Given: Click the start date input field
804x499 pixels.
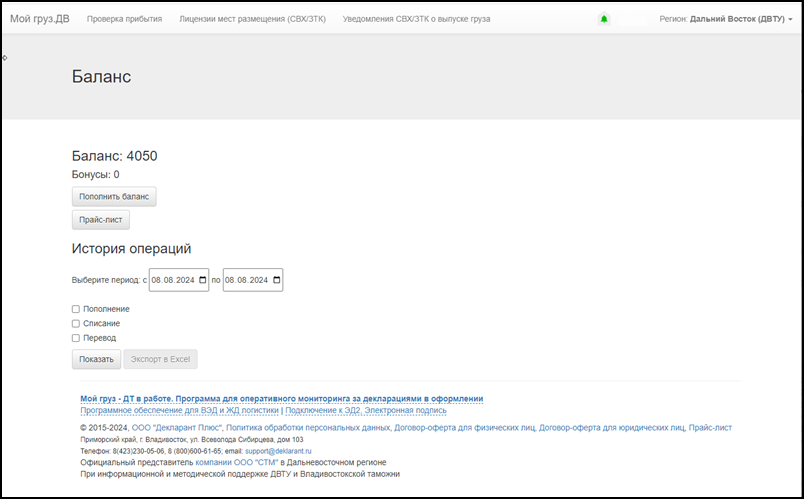Looking at the screenshot, I should (x=172, y=280).
